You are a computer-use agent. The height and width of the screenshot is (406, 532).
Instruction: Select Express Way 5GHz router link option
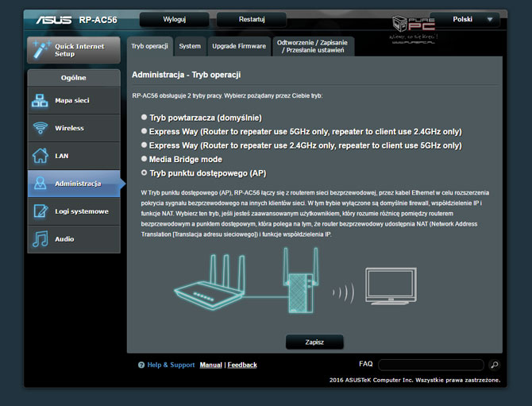[144, 131]
